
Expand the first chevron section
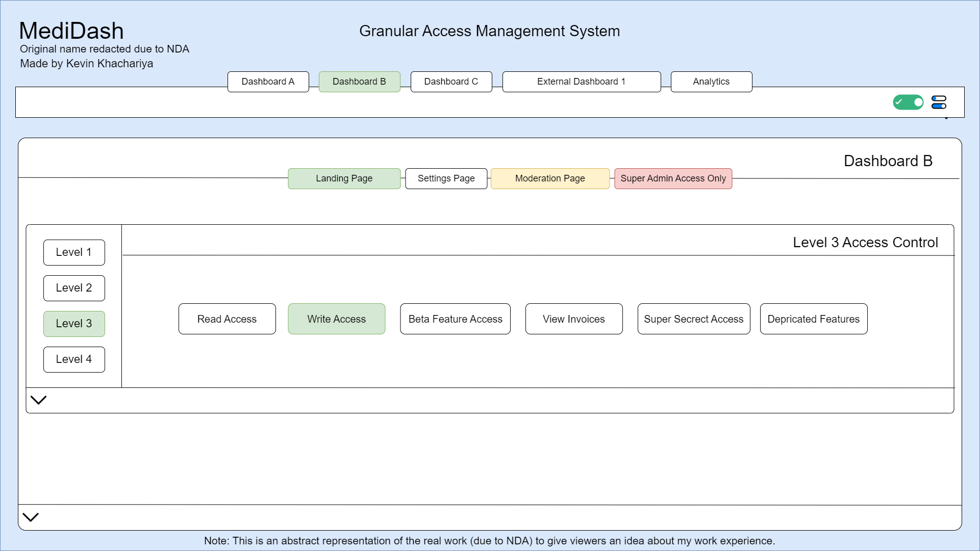(x=38, y=400)
